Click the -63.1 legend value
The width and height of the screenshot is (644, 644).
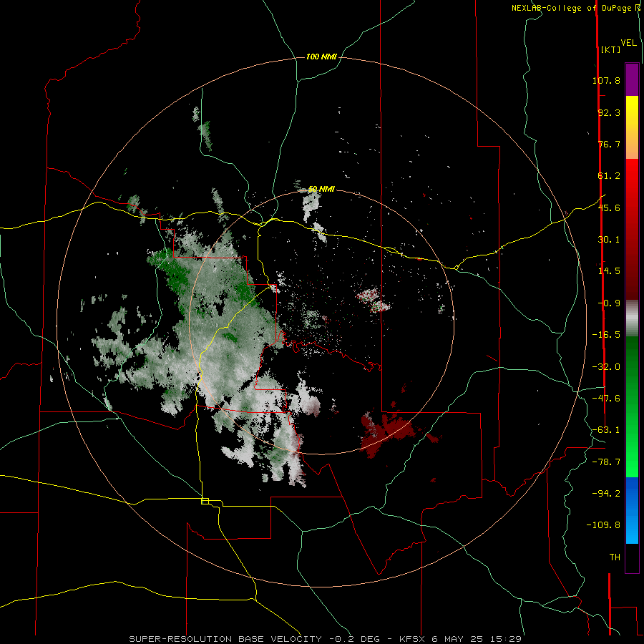pos(606,430)
